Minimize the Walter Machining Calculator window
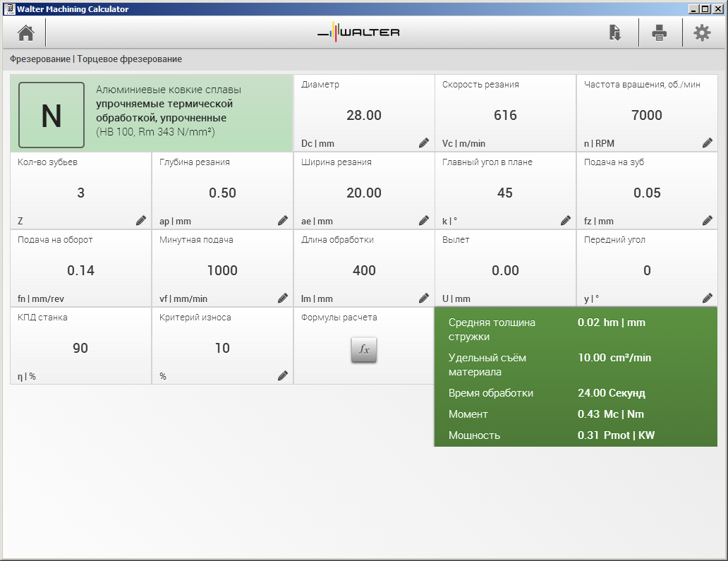 pyautogui.click(x=694, y=9)
